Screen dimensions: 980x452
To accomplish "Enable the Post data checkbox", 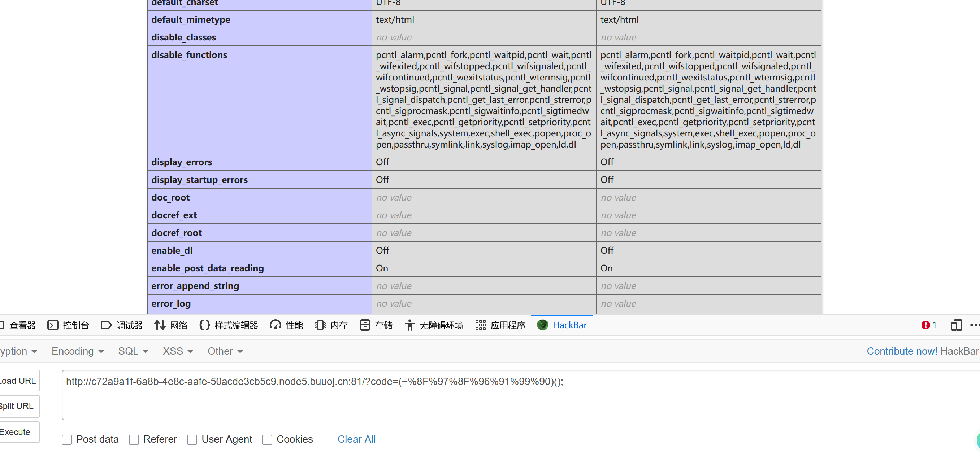I will point(66,439).
